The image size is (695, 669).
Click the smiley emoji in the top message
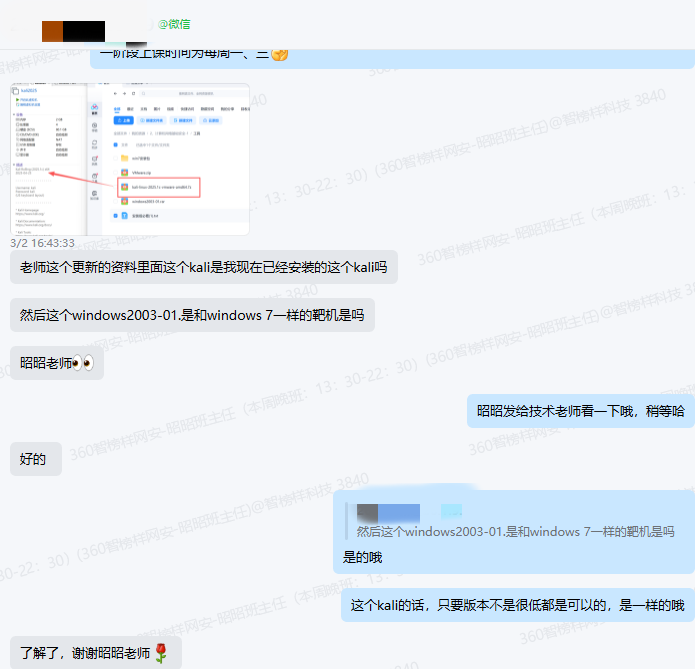coord(279,52)
